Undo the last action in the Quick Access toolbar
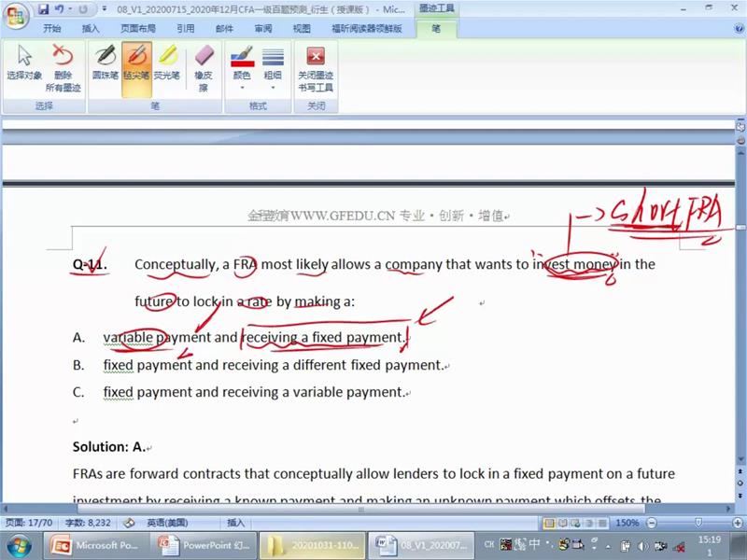 point(59,9)
